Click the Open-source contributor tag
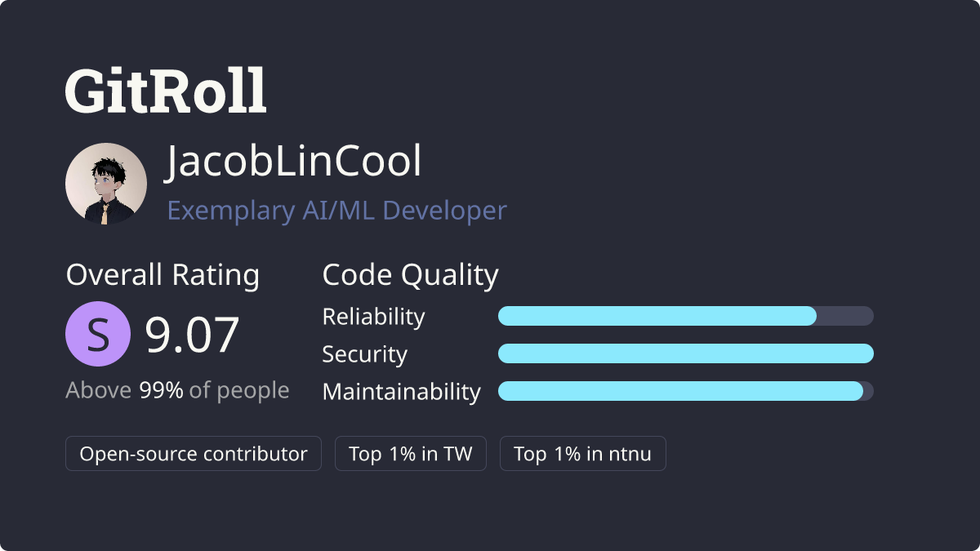980x551 pixels. click(x=194, y=454)
